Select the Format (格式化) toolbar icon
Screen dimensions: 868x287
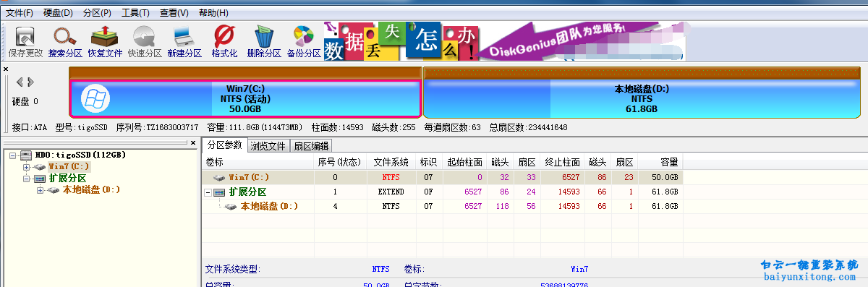224,41
